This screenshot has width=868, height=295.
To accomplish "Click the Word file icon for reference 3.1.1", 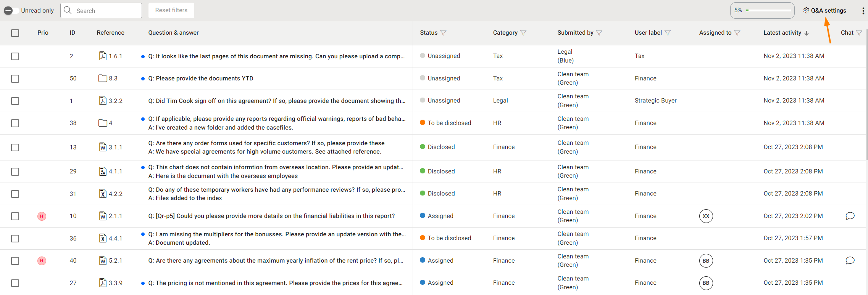I will point(103,147).
